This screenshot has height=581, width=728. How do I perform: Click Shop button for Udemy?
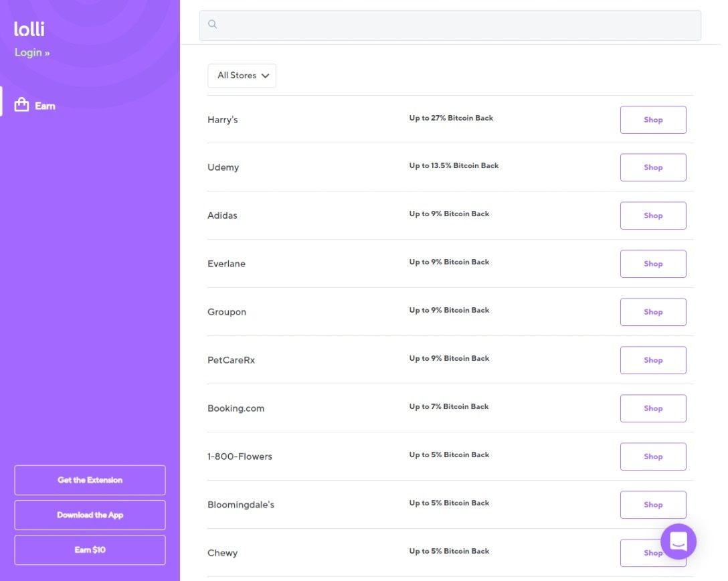[x=653, y=167]
